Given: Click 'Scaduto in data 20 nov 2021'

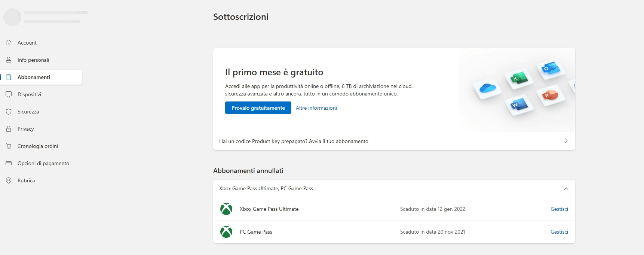Looking at the screenshot, I should pos(433,232).
